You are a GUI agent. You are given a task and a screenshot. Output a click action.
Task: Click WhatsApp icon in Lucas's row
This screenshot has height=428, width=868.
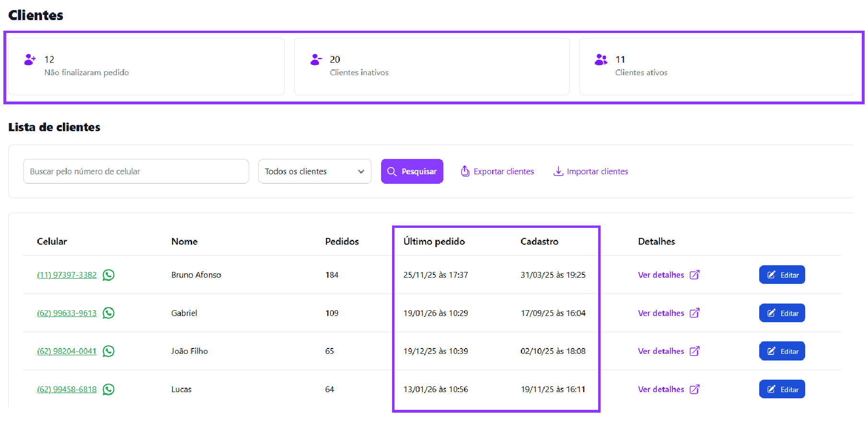[x=109, y=389]
